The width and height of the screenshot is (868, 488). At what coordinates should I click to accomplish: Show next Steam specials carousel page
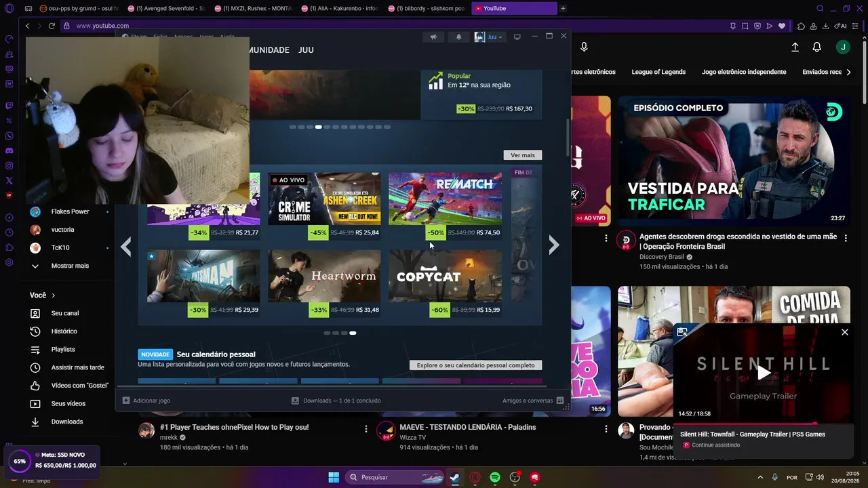pos(554,245)
